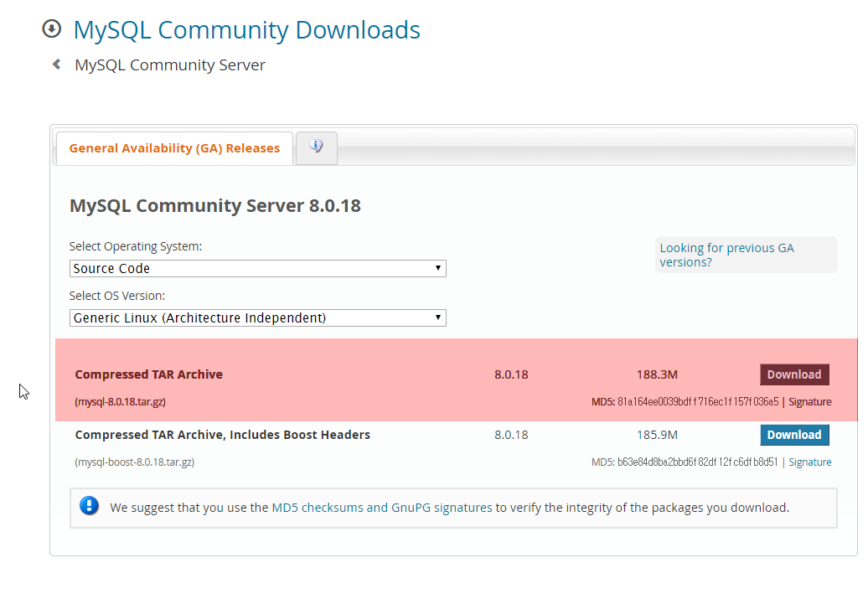Click the (mysql-boost-8.0.18.tar.gz) filename text
868x609 pixels.
(135, 462)
